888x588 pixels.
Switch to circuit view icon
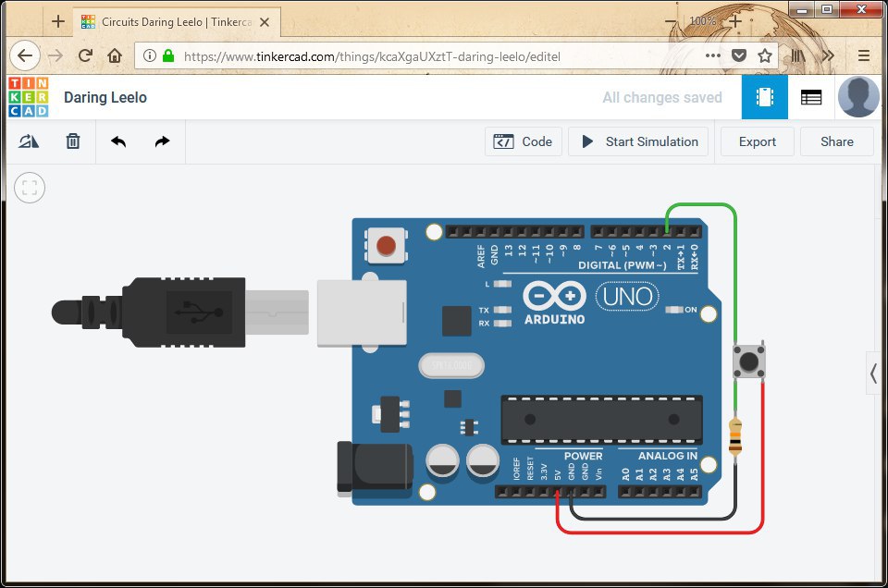click(x=765, y=97)
